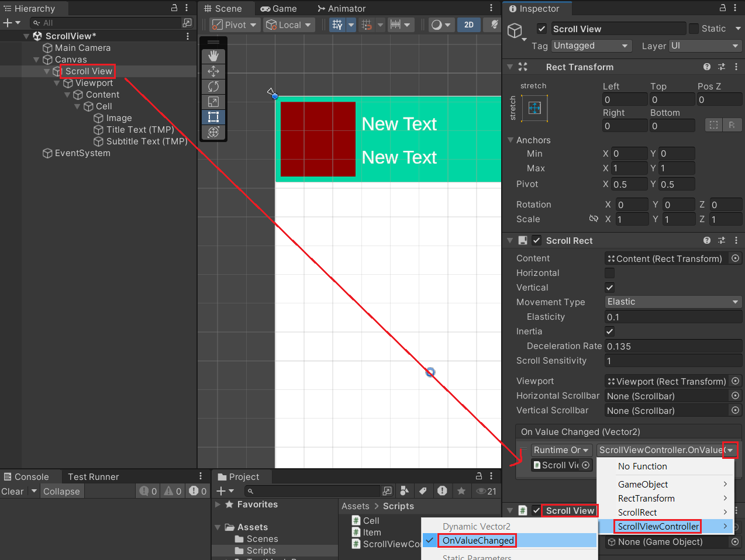Image resolution: width=745 pixels, height=560 pixels.
Task: Collapse Canvas in Hierarchy
Action: [36, 60]
